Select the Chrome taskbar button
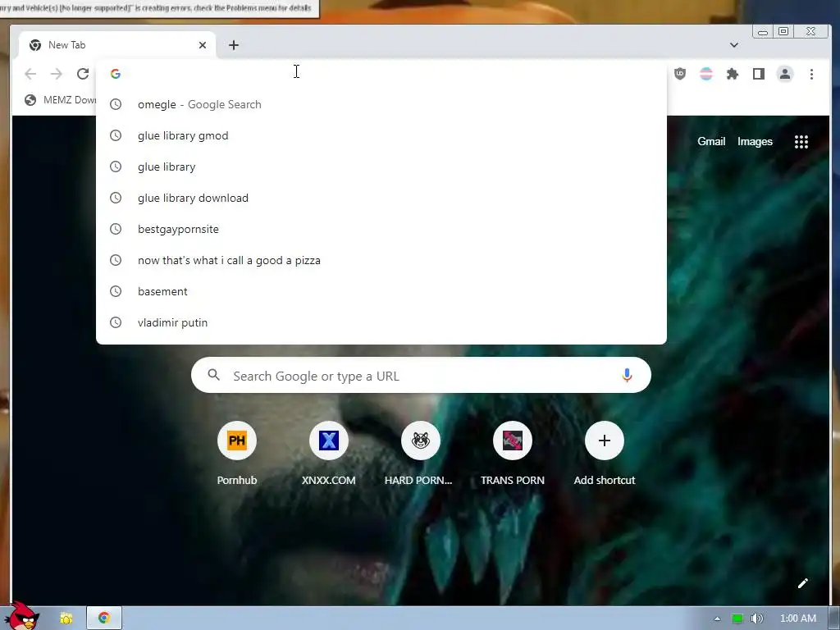Screen dimensions: 840x630 [x=104, y=619]
